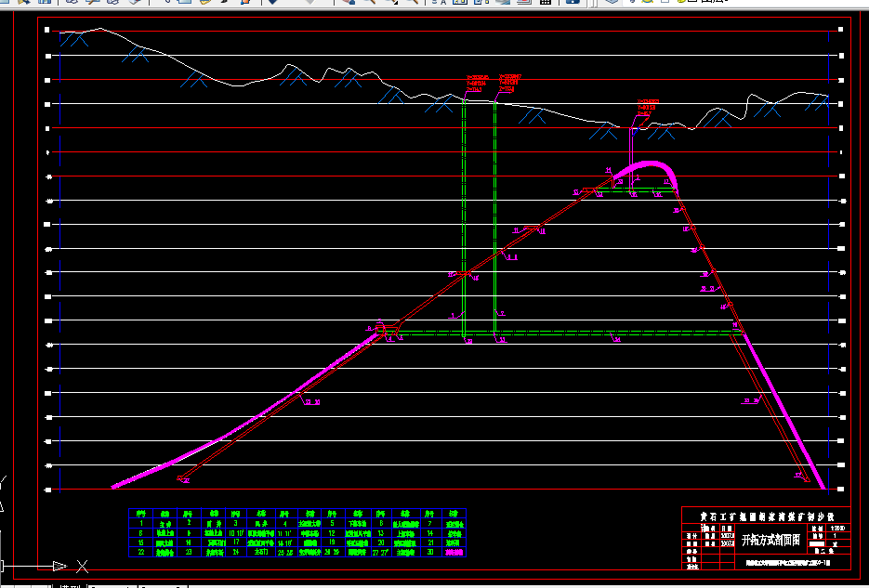Select legend cell number 21
The height and width of the screenshot is (588, 869).
(x=430, y=542)
